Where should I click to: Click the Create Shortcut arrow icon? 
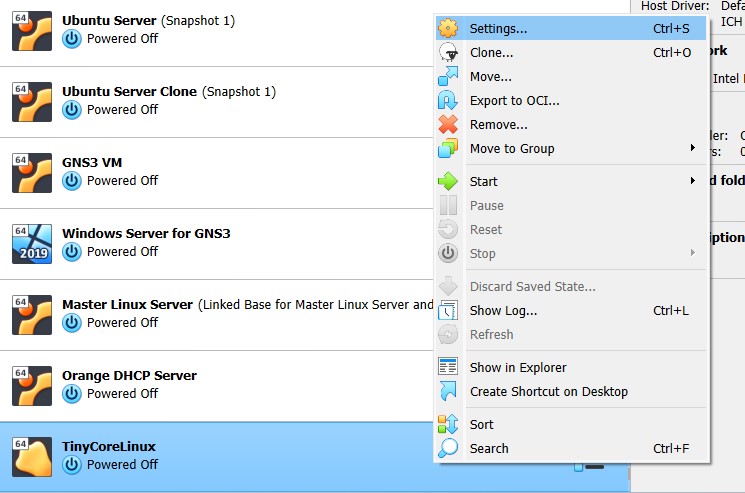pyautogui.click(x=448, y=391)
